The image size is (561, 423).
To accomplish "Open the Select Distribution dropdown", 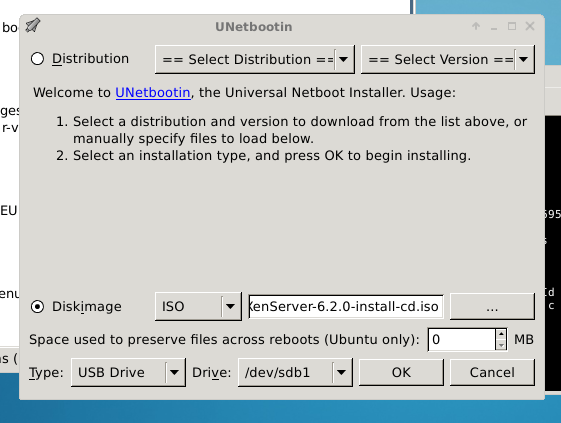I will click(255, 59).
